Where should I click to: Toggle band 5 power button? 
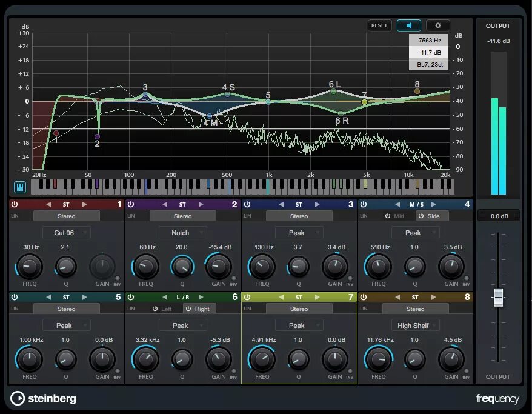(15, 297)
